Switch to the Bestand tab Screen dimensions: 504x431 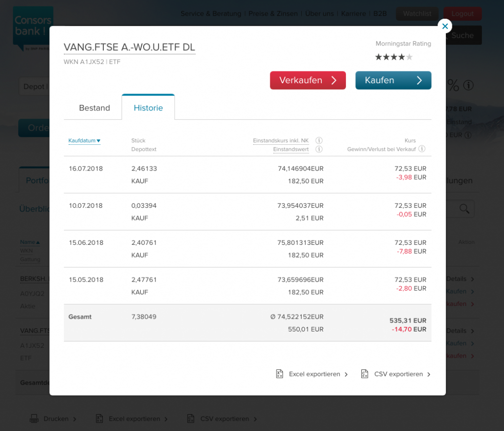94,108
